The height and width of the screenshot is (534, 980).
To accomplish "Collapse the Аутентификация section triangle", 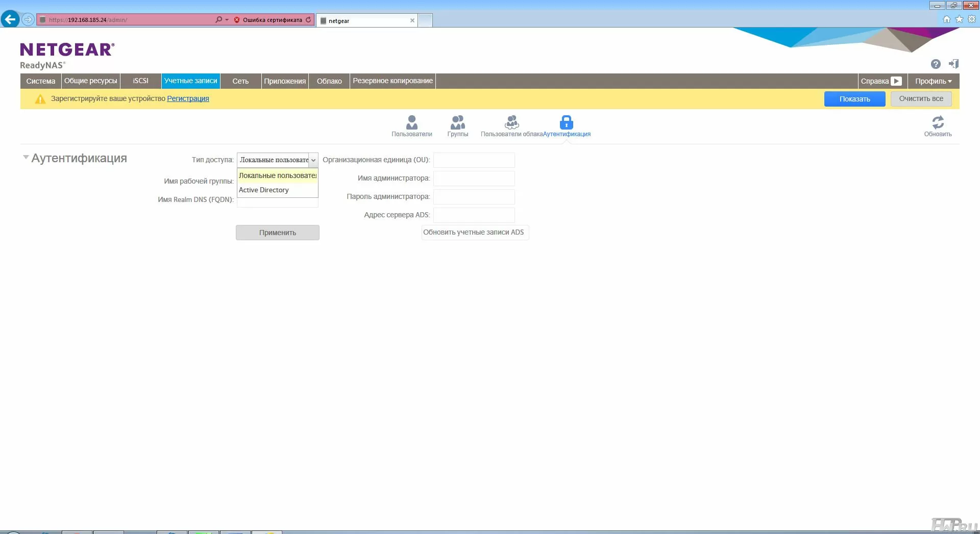I will tap(26, 158).
